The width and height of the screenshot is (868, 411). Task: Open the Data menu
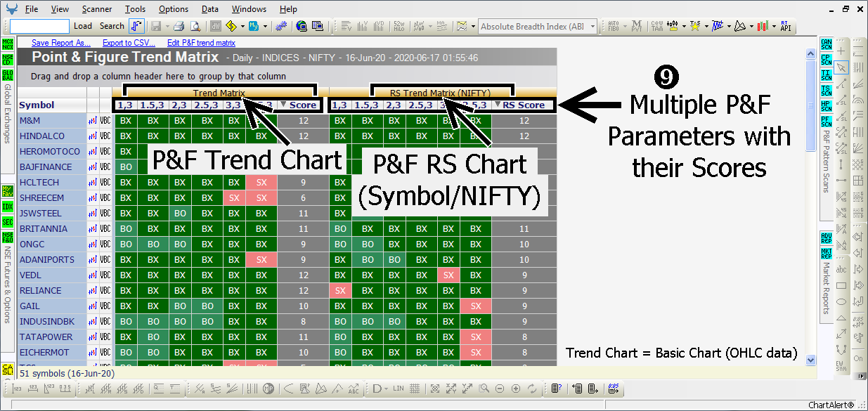point(209,9)
